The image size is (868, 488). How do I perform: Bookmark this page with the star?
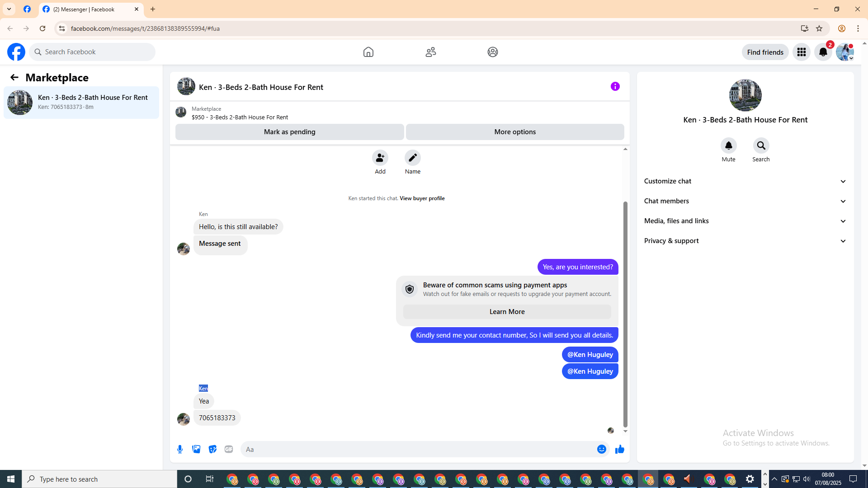[x=819, y=28]
